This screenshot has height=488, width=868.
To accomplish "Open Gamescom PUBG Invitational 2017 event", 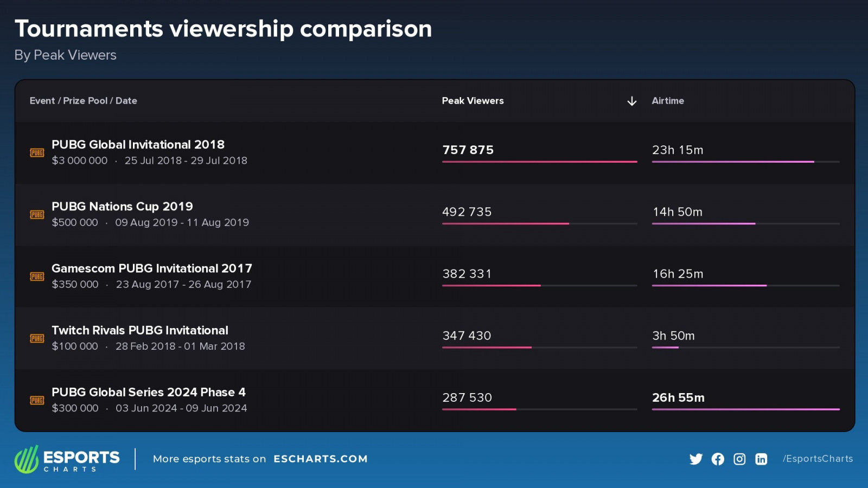I will (151, 268).
